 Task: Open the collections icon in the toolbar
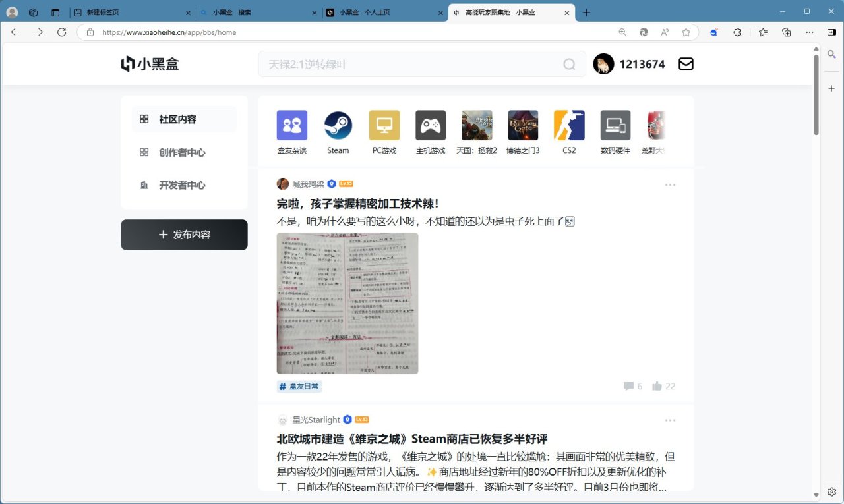pos(786,32)
